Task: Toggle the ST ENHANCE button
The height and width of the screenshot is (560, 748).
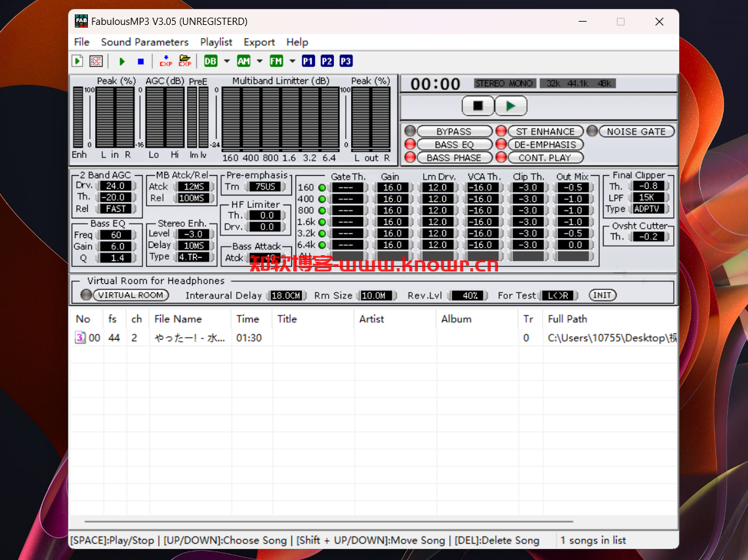Action: (545, 132)
